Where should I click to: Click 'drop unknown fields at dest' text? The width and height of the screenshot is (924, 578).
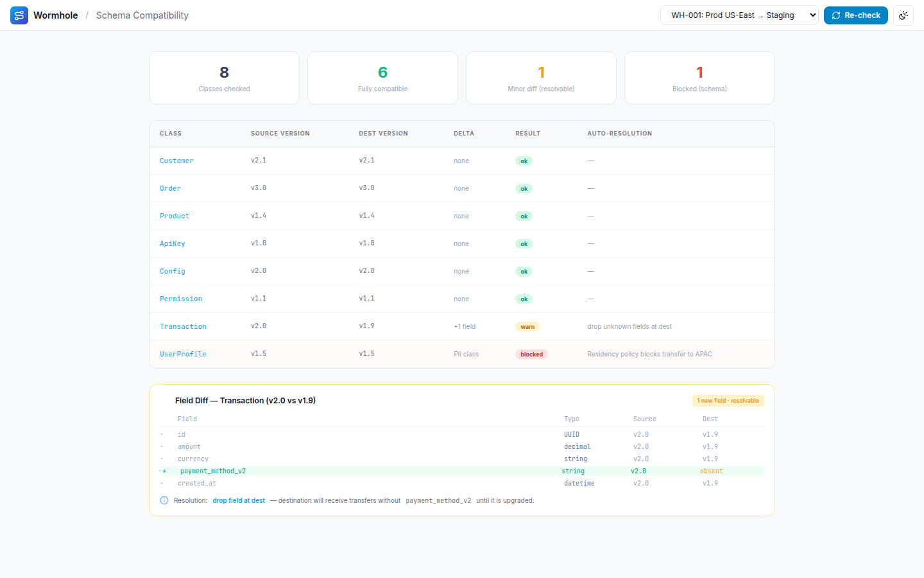pyautogui.click(x=629, y=326)
